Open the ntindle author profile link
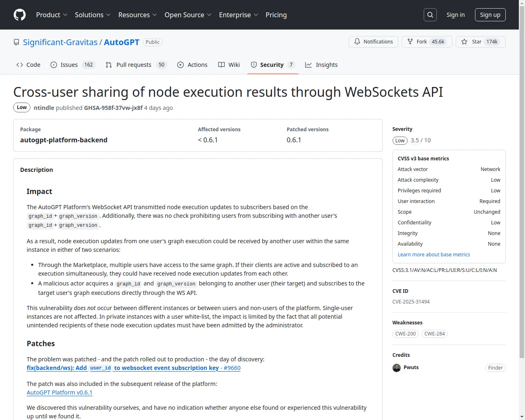Screen dimensions: 525x420 [44, 108]
